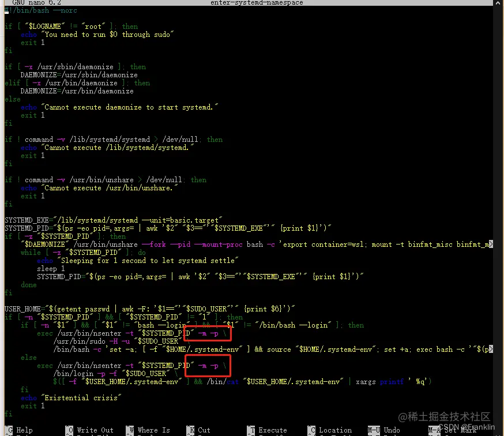This screenshot has width=504, height=436.
Task: Choose the ^T Execute shortcut
Action: (x=267, y=430)
